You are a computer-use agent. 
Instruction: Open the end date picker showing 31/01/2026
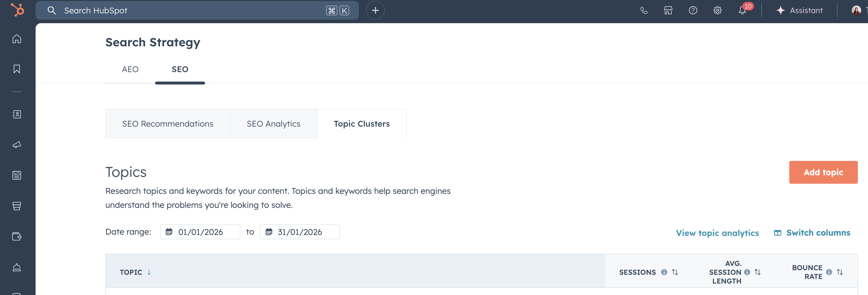tap(299, 232)
